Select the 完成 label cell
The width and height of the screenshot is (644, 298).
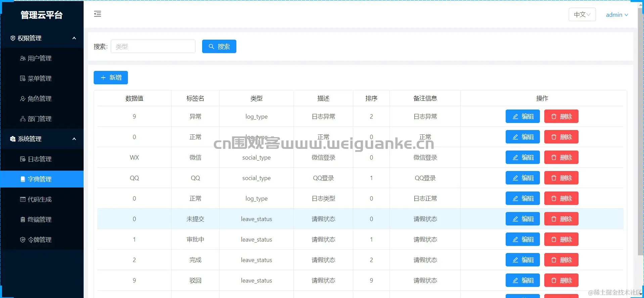[x=195, y=260]
